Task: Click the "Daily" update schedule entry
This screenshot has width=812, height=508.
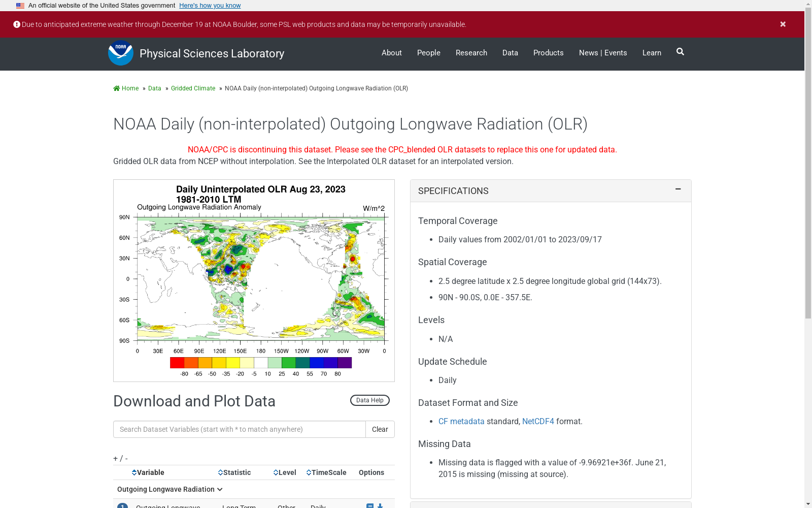Action: point(448,380)
